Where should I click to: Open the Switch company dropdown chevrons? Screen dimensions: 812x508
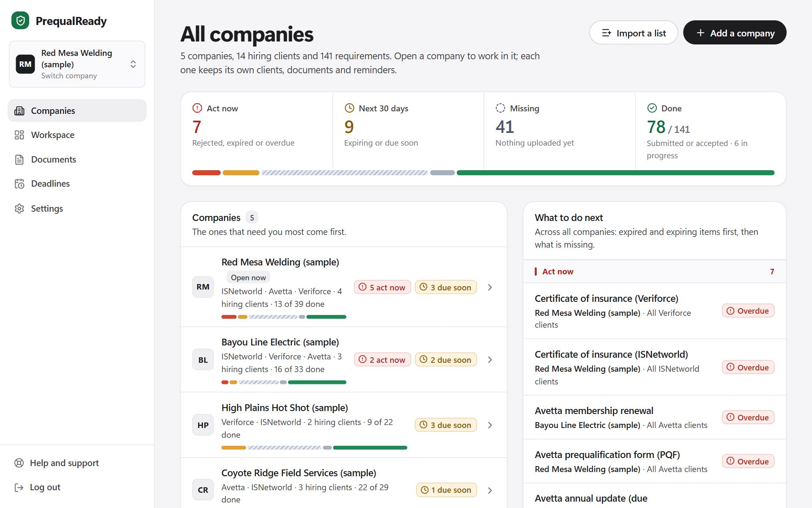tap(133, 64)
